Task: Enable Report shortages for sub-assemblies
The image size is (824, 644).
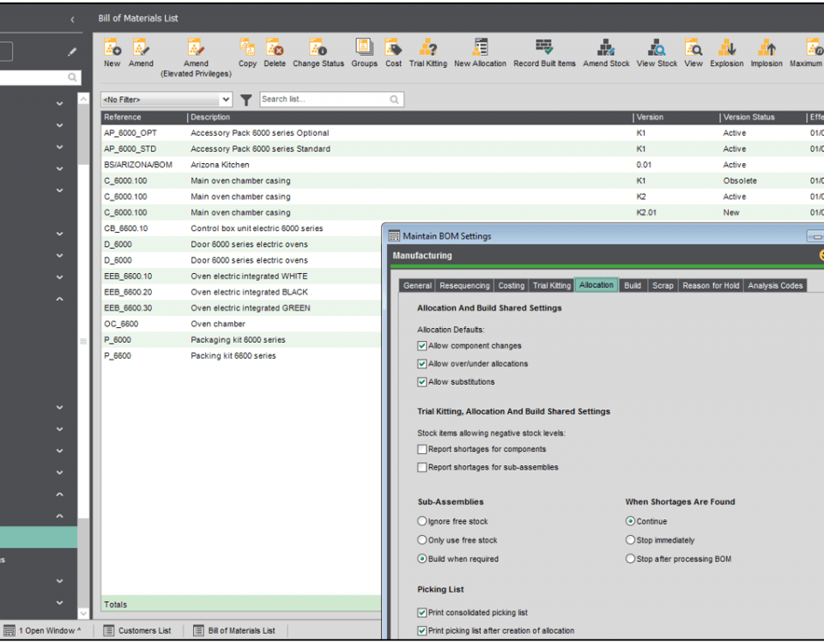Action: pos(421,467)
